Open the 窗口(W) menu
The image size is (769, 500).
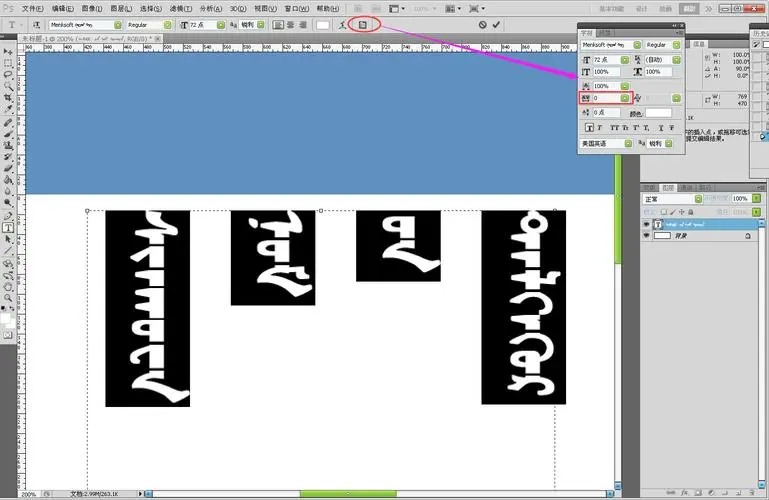[x=297, y=8]
